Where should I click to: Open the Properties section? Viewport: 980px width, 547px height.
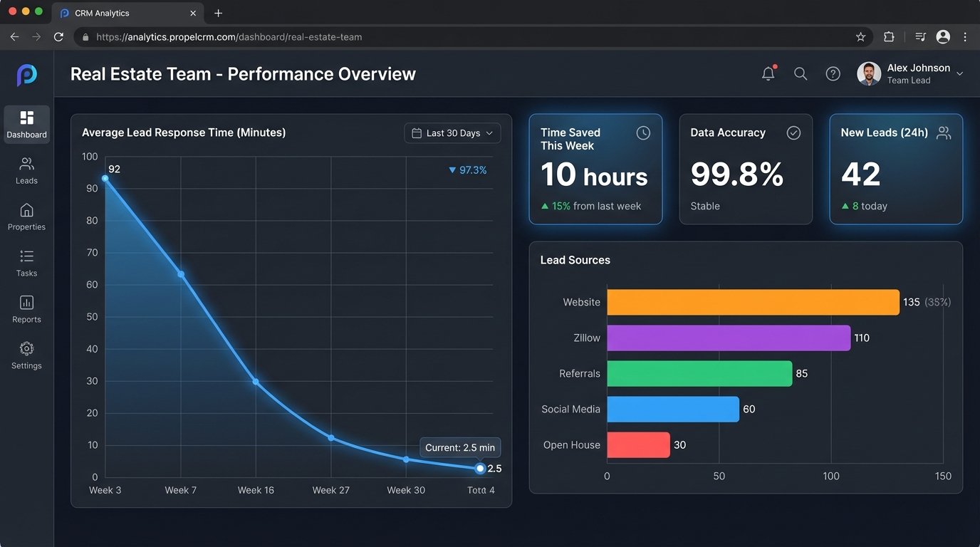pyautogui.click(x=26, y=216)
